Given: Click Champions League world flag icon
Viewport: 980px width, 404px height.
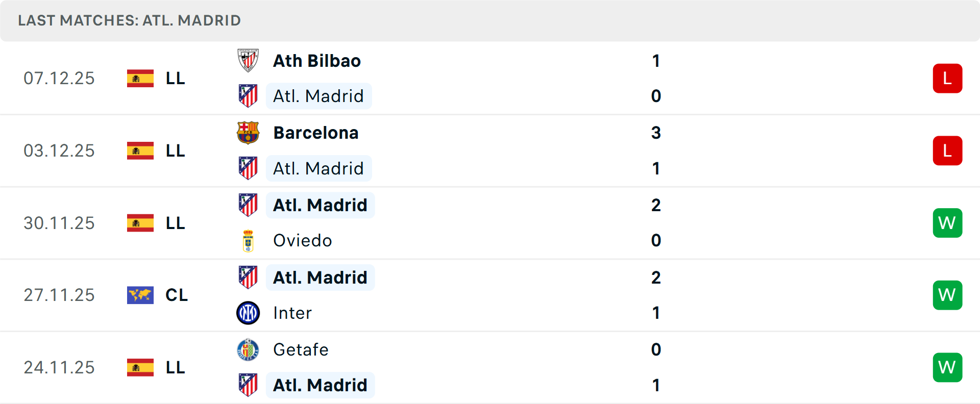Looking at the screenshot, I should (x=140, y=295).
